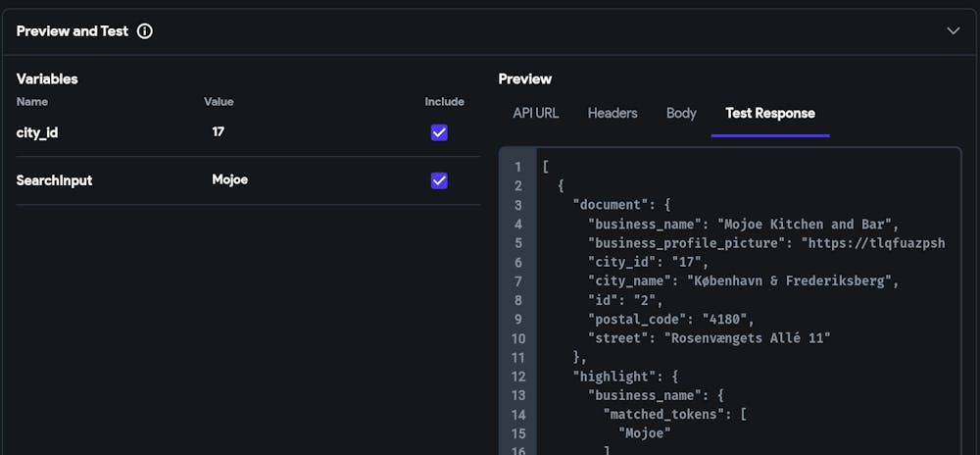Select the SearchInput variable name
The image size is (980, 455).
pos(54,180)
